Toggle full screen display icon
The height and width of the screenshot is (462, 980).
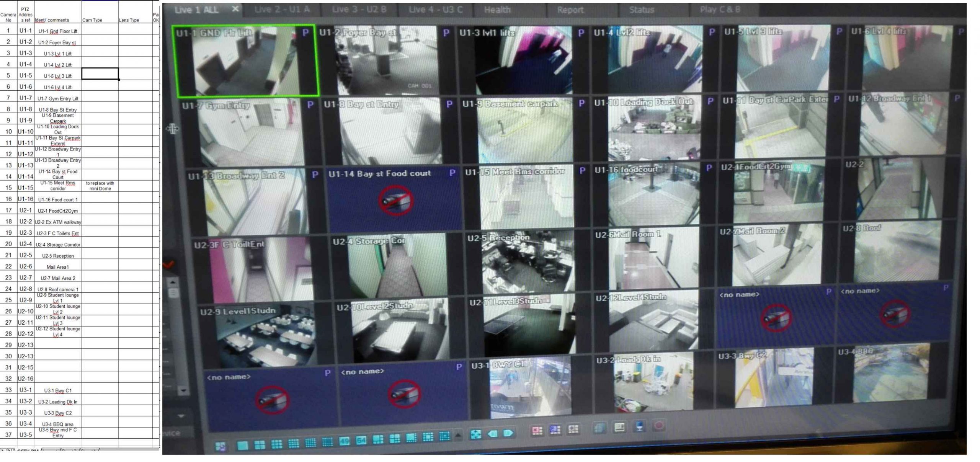click(x=475, y=434)
